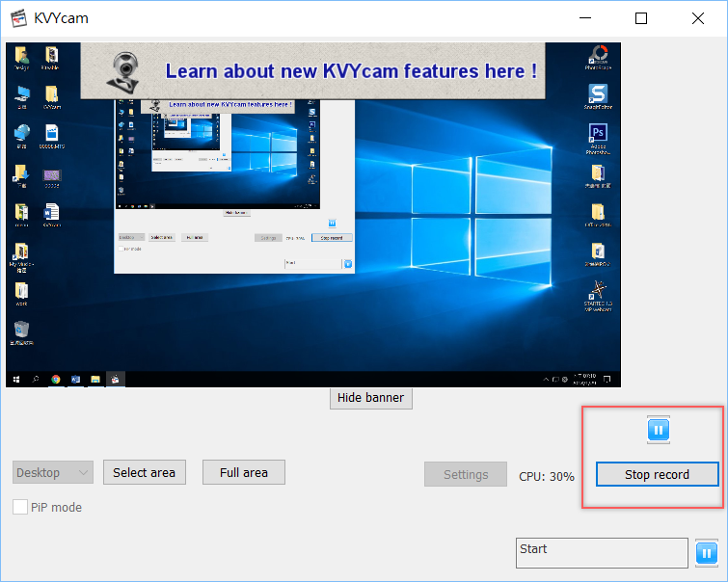Open the Desktop source dropdown

(x=53, y=473)
